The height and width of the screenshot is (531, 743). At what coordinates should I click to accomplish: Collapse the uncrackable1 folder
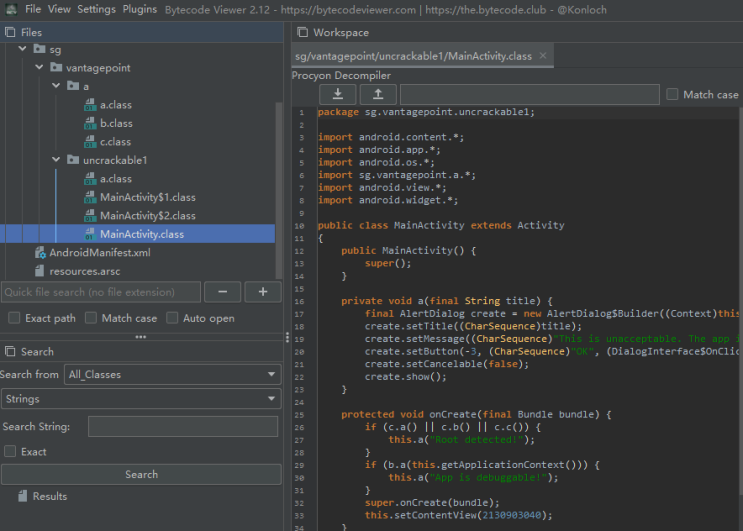[56, 160]
